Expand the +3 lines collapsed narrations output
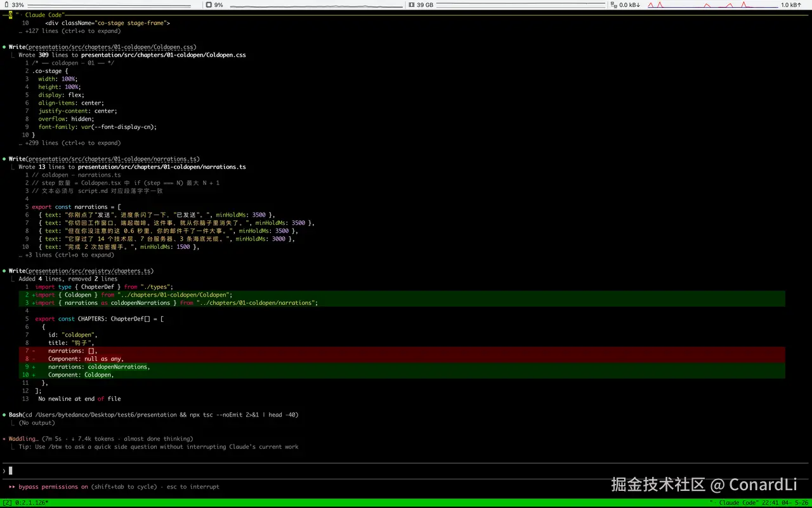The image size is (812, 508). [x=67, y=255]
